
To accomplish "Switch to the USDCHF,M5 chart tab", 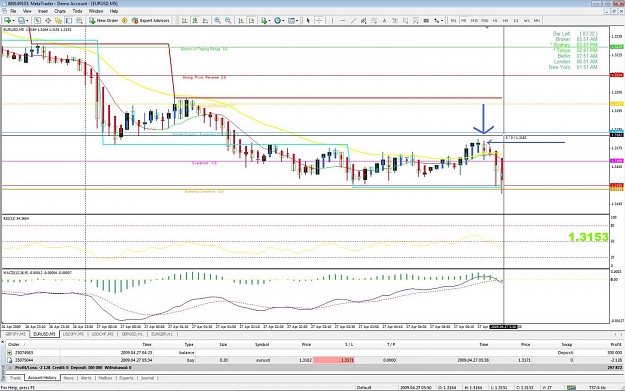I will coord(102,334).
